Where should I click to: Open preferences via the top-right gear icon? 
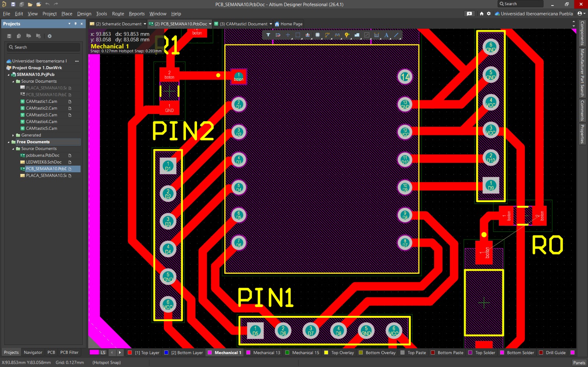489,14
